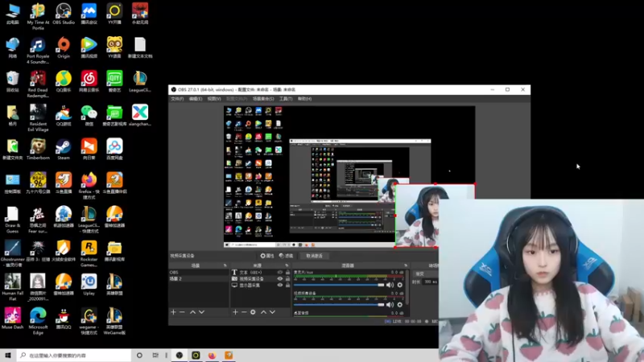Open Steam desktop shortcut
Screen dimensions: 644x362
[x=64, y=150]
